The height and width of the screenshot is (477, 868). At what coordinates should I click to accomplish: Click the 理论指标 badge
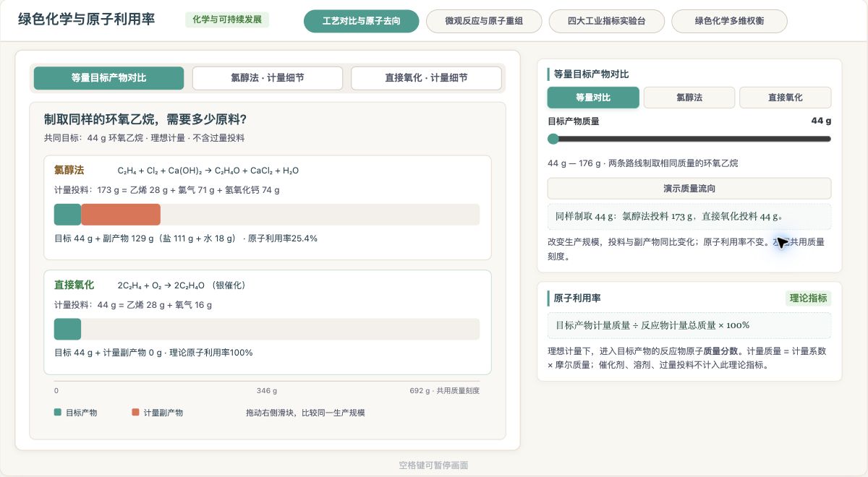(809, 298)
